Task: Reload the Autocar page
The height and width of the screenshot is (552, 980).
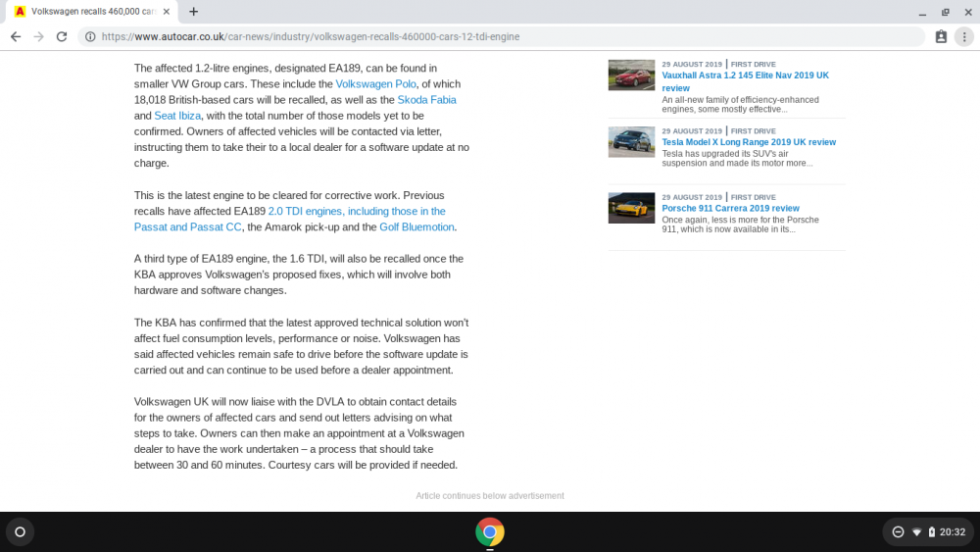Action: pos(61,37)
